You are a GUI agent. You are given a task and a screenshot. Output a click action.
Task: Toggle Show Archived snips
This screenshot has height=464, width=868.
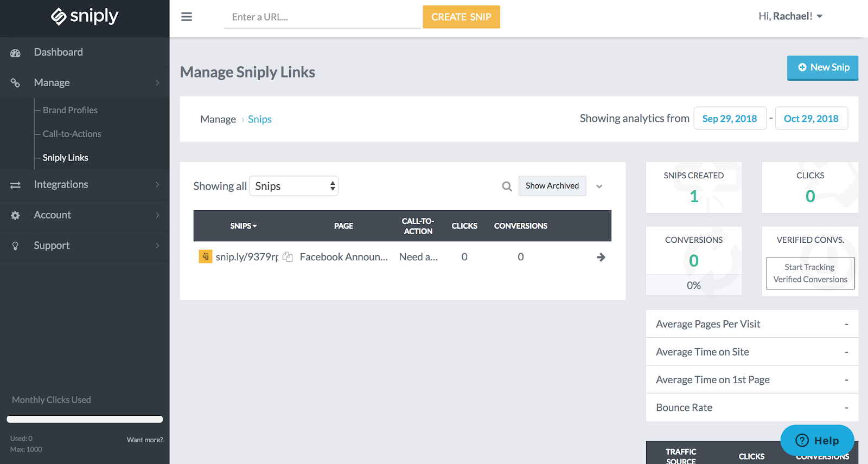click(552, 186)
